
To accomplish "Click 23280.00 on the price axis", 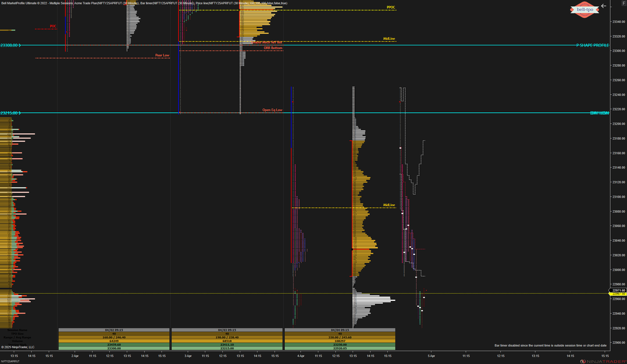I will click(619, 66).
